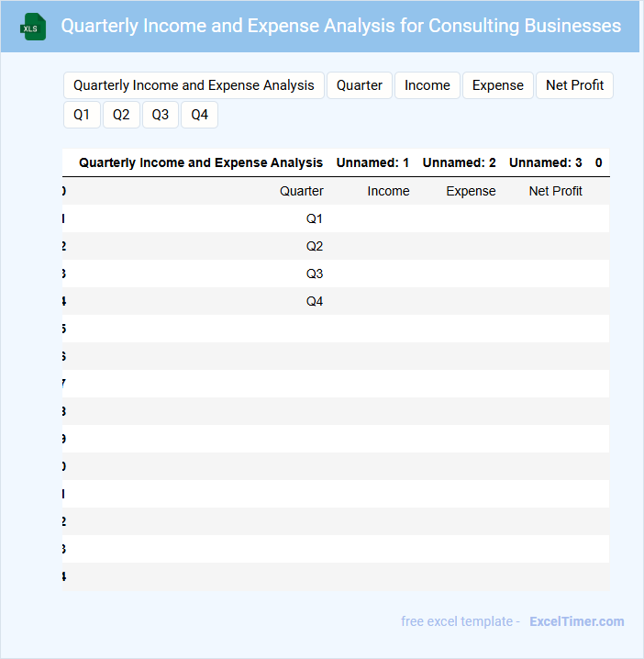Click the Unnamed: 1 column header
Viewport: 644px width, 659px height.
point(372,162)
